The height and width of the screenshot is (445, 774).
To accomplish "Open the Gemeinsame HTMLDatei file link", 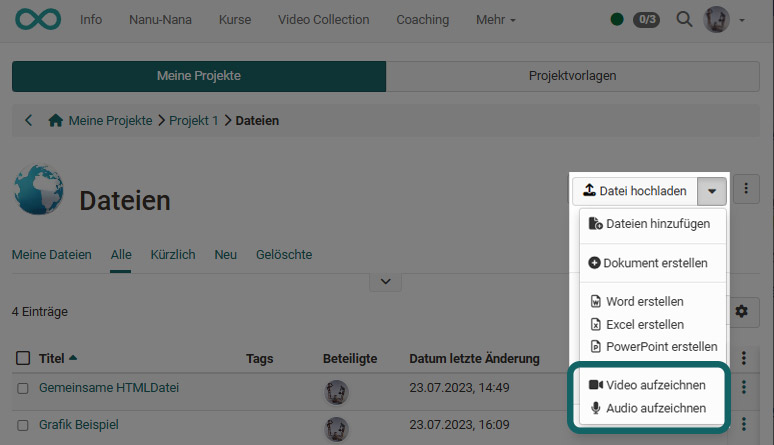I will (109, 388).
